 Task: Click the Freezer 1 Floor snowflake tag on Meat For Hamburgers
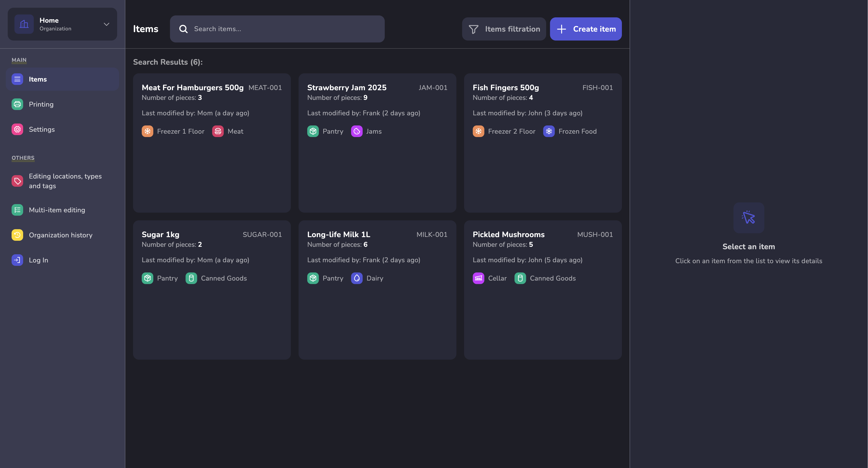coord(147,131)
